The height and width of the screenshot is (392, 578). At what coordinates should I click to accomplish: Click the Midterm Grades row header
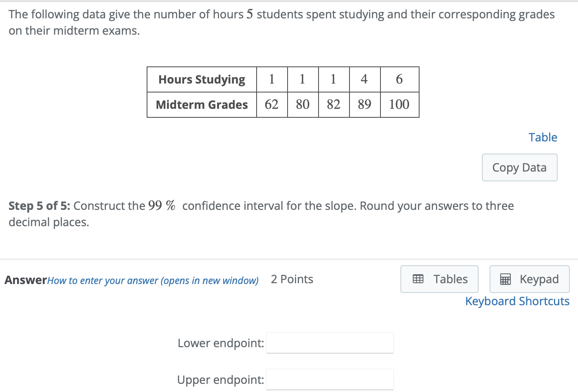click(201, 105)
